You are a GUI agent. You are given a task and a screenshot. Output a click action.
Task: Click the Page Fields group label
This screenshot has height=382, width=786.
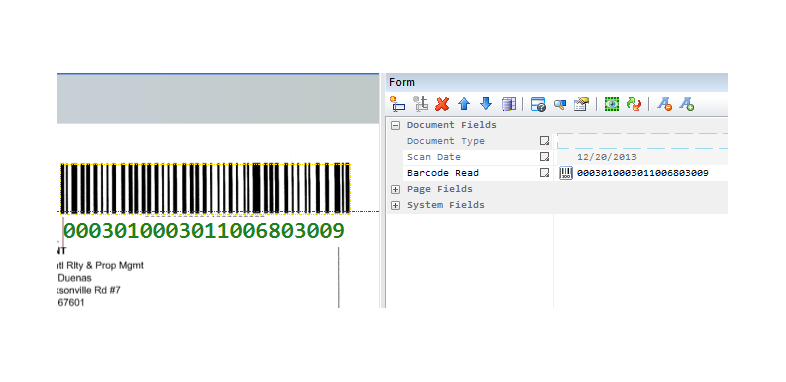(440, 189)
